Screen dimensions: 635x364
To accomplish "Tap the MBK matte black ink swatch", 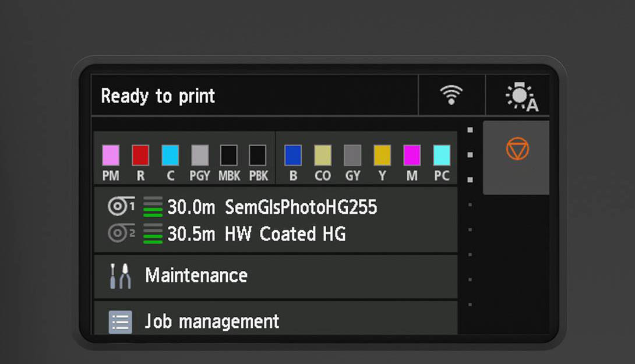I will [228, 156].
